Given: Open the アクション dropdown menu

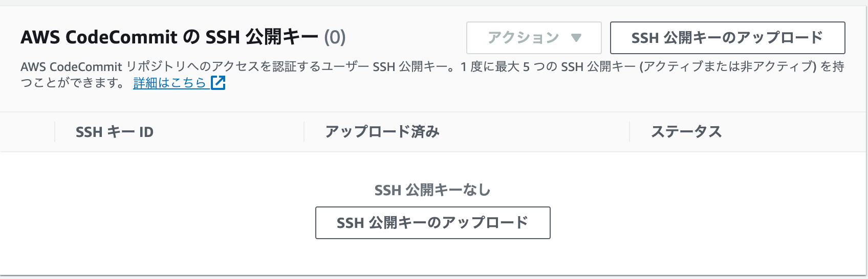Looking at the screenshot, I should (x=534, y=38).
